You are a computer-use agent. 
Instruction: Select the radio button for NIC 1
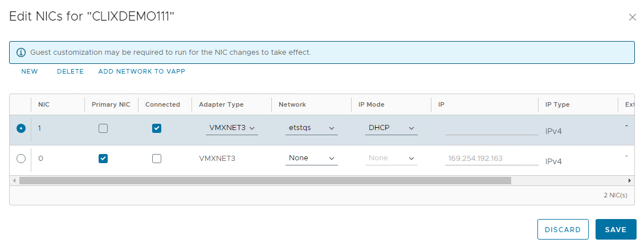pos(21,128)
